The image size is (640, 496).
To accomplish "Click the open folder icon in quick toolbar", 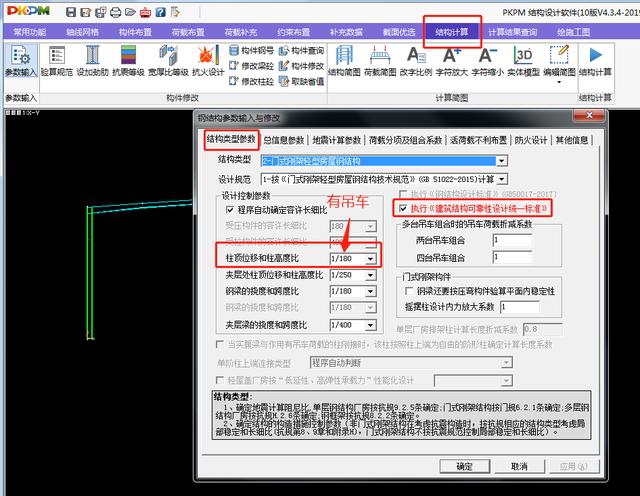I will pyautogui.click(x=130, y=12).
